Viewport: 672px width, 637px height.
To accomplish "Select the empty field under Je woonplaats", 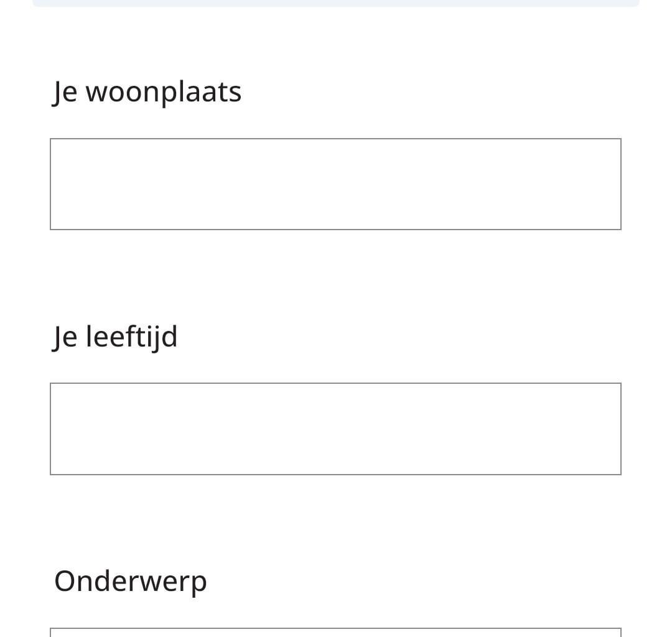I will click(335, 184).
